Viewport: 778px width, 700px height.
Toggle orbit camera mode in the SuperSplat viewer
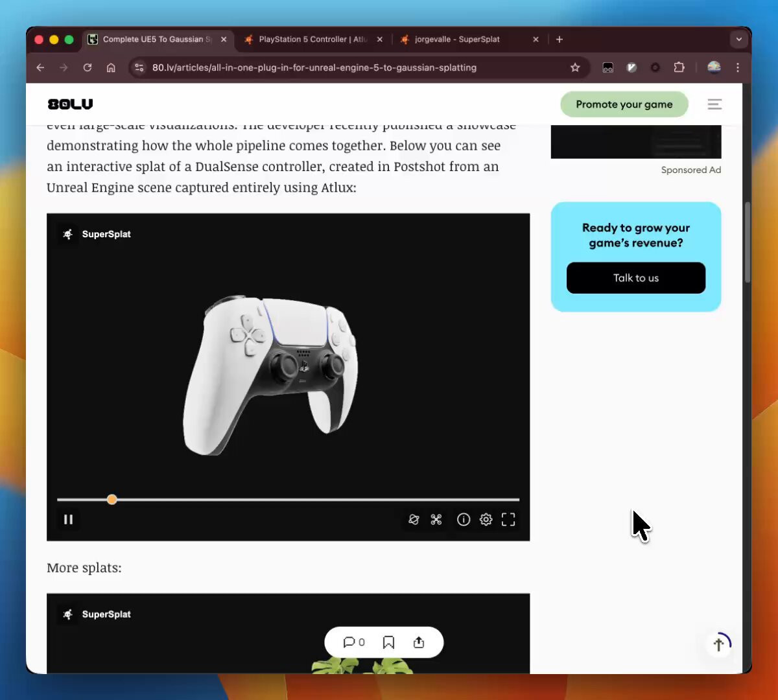click(x=414, y=519)
